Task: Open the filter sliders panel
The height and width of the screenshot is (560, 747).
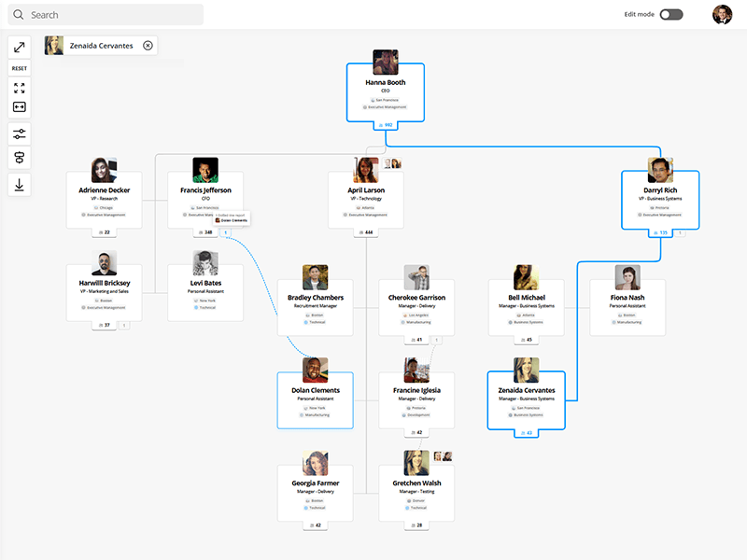Action: tap(18, 133)
